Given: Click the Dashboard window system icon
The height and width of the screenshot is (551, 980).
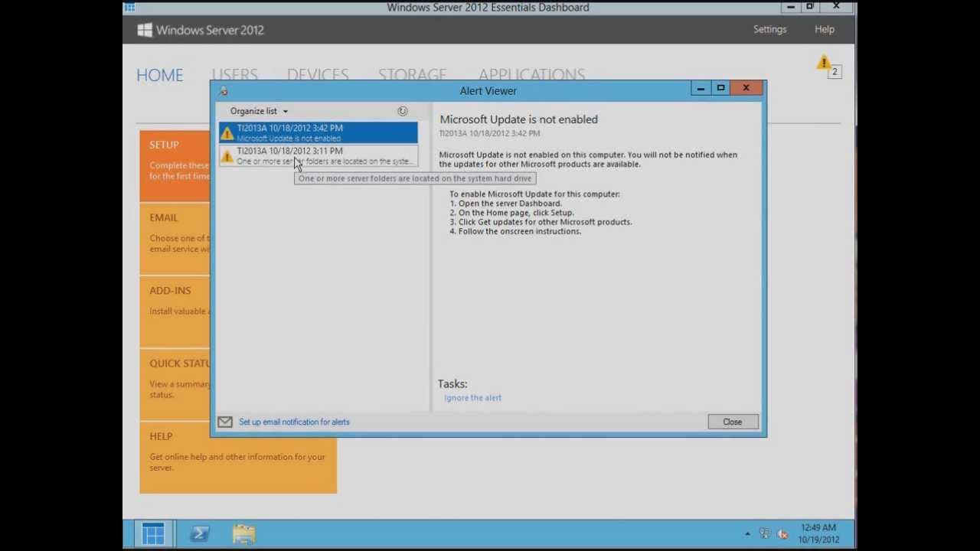Looking at the screenshot, I should (x=129, y=7).
